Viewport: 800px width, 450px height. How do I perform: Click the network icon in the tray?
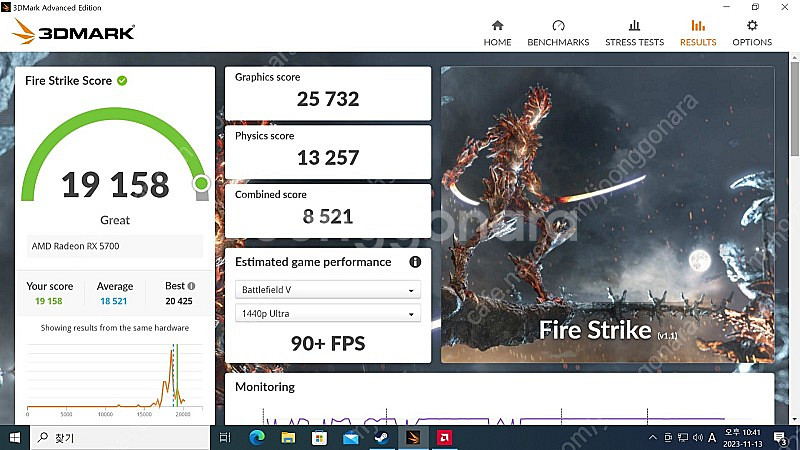tap(683, 437)
